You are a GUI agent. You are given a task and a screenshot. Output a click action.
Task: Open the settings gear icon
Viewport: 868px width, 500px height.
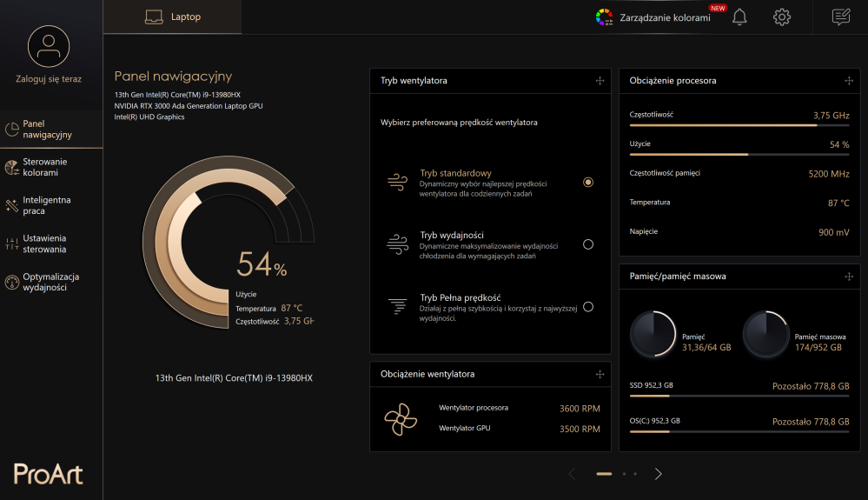tap(782, 17)
